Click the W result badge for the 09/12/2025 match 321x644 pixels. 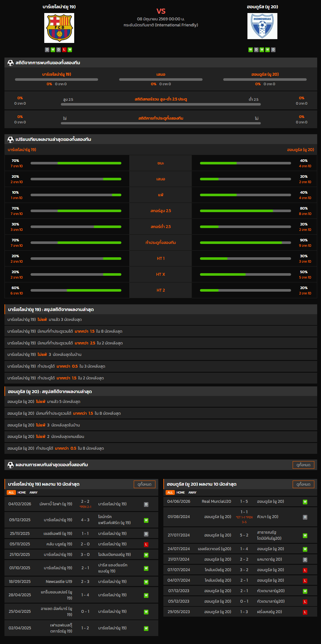coord(146,520)
